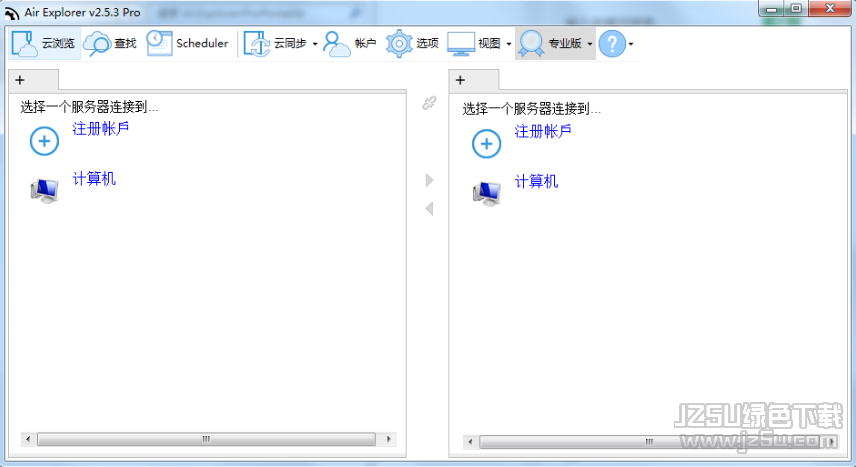Image resolution: width=856 pixels, height=467 pixels.
Task: Click right pane scrollbar left arrow
Action: coord(470,441)
